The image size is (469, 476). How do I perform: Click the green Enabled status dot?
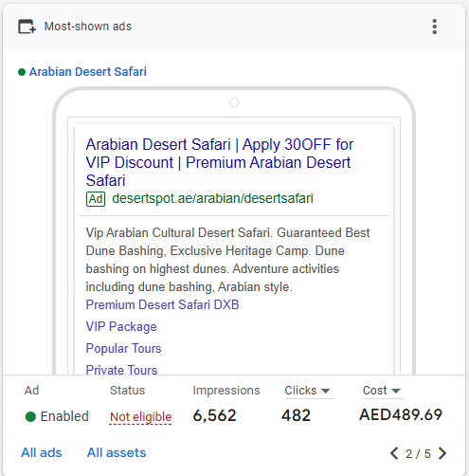(x=30, y=416)
